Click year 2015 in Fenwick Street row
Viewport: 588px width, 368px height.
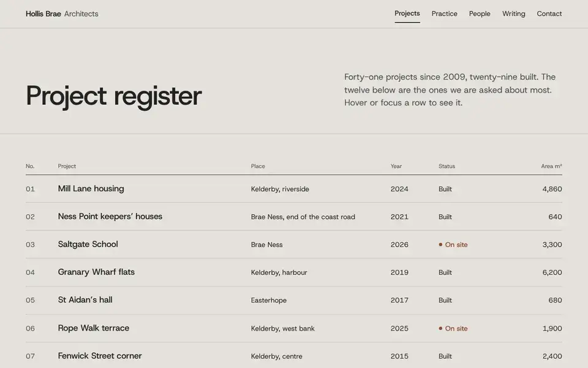pyautogui.click(x=399, y=356)
